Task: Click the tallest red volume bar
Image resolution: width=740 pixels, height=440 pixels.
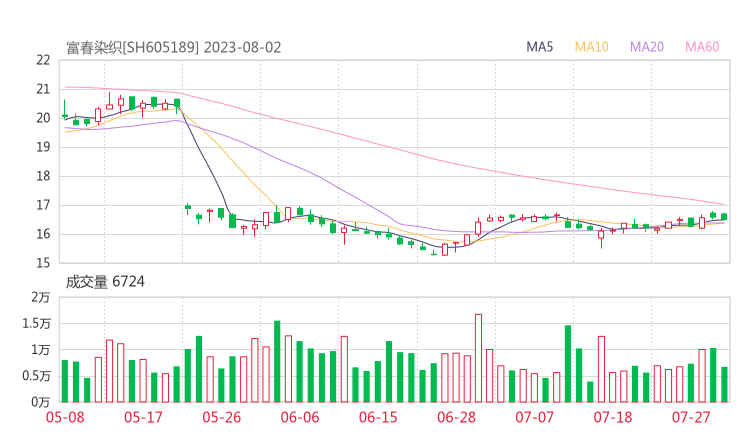Action: [x=479, y=358]
